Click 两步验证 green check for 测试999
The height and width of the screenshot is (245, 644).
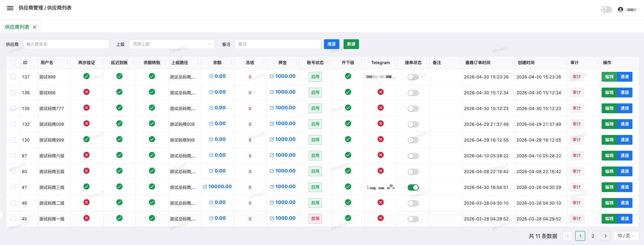[x=86, y=76]
